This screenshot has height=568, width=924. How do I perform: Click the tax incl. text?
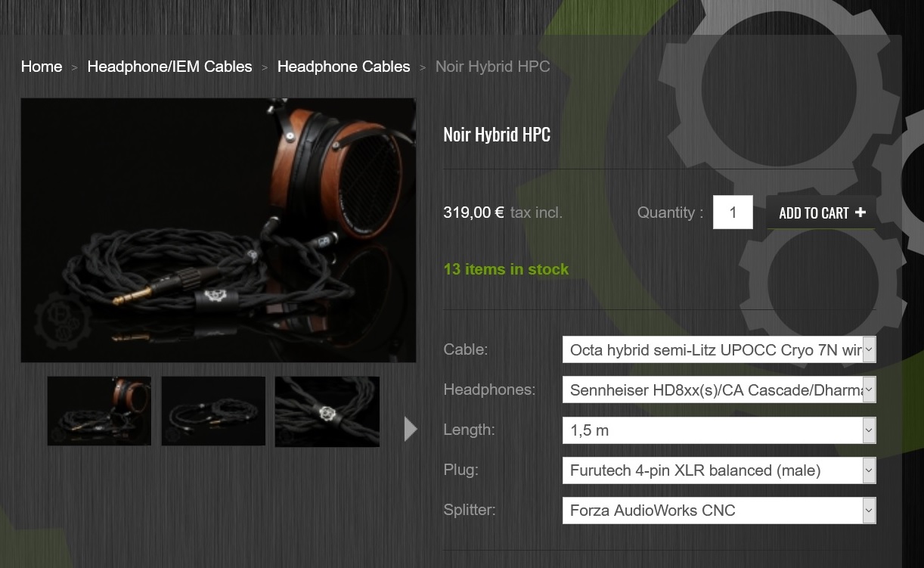(536, 213)
